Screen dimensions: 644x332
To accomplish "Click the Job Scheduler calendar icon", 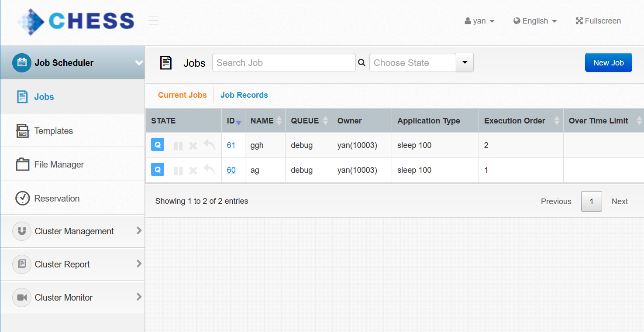I will pyautogui.click(x=22, y=63).
